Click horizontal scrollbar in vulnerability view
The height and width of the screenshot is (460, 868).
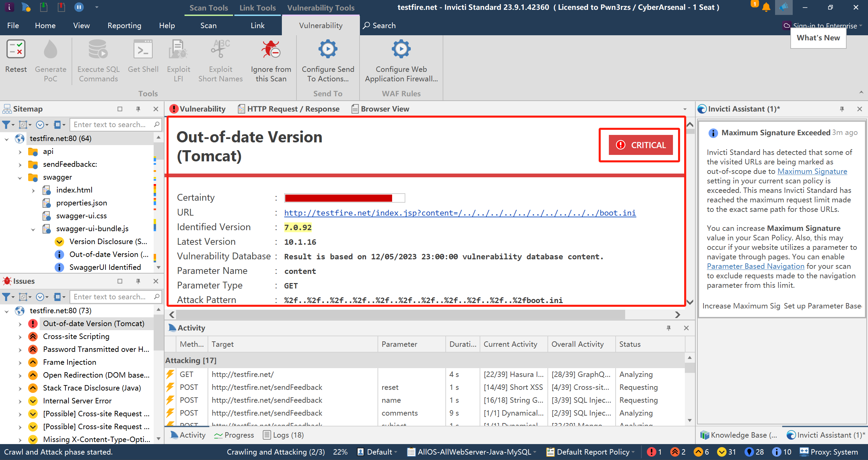pyautogui.click(x=400, y=315)
